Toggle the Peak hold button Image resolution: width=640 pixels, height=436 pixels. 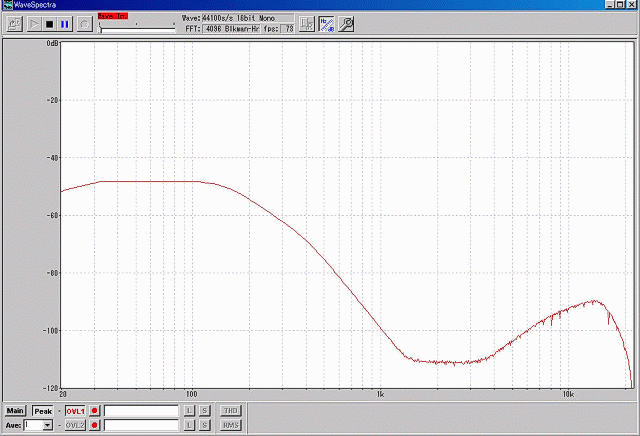(x=42, y=411)
